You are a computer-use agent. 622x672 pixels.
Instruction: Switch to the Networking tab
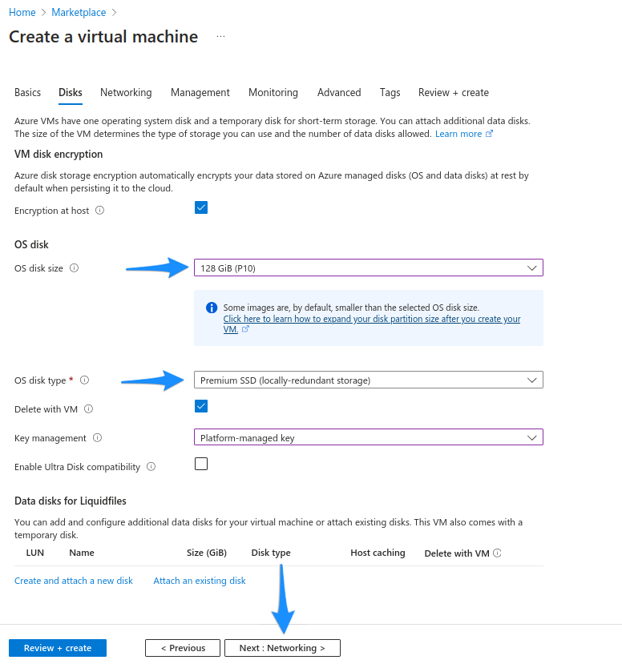[126, 92]
